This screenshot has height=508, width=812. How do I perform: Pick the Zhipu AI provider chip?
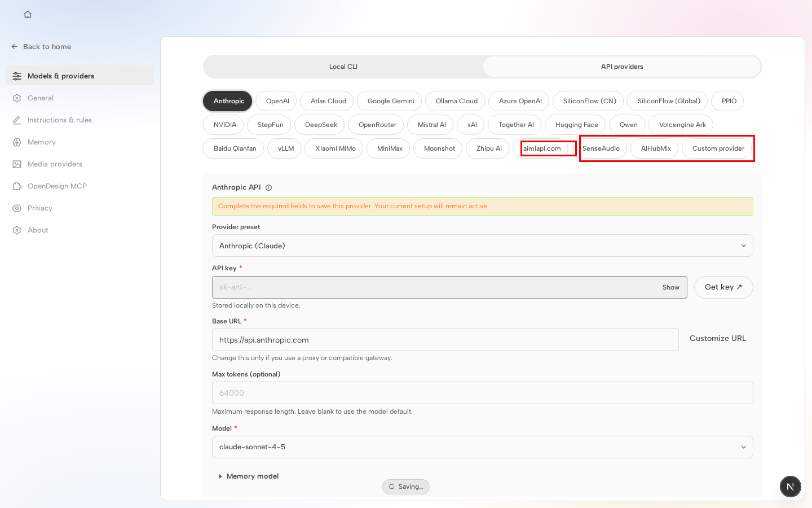pos(488,148)
